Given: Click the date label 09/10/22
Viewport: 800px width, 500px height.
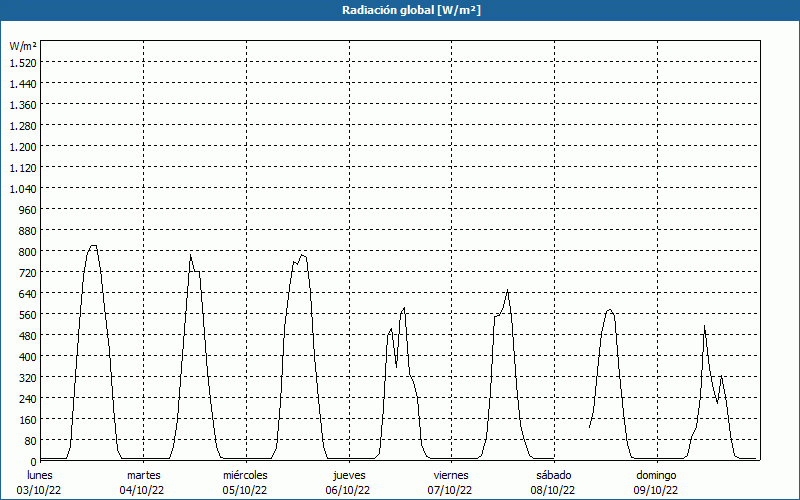Looking at the screenshot, I should [656, 490].
